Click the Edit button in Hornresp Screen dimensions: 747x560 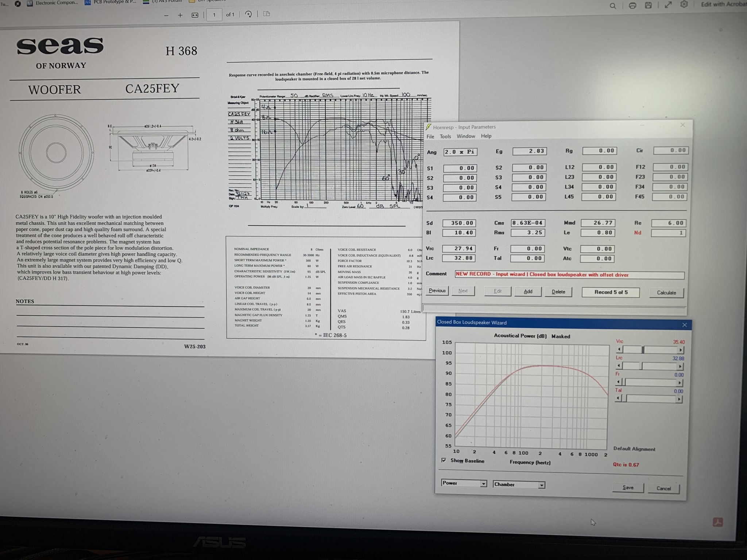coord(498,291)
